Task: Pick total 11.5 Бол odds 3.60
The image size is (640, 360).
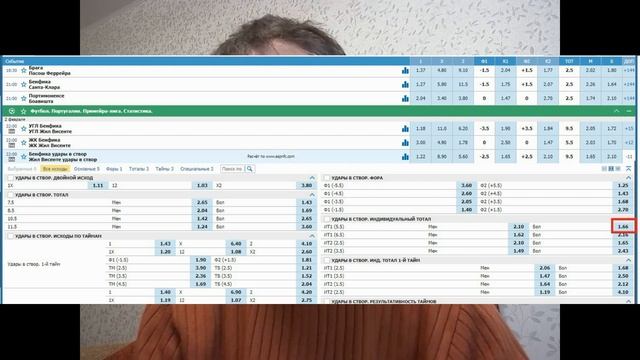Action: (306, 227)
